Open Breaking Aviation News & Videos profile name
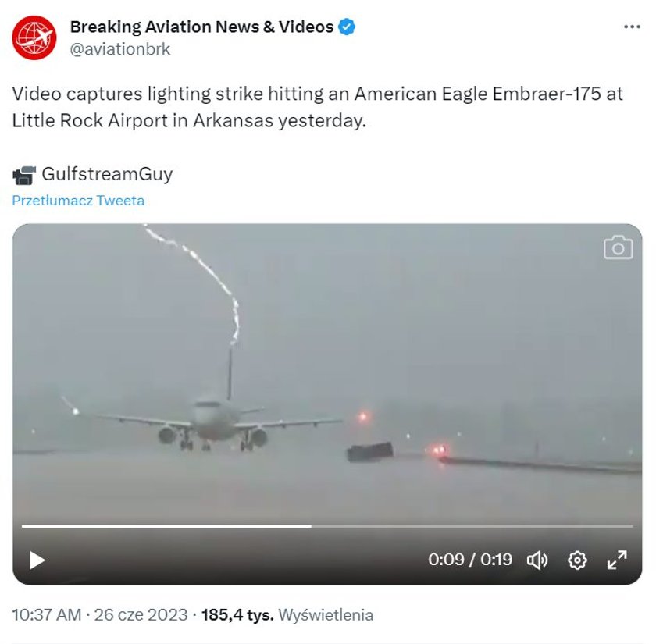 click(x=201, y=27)
